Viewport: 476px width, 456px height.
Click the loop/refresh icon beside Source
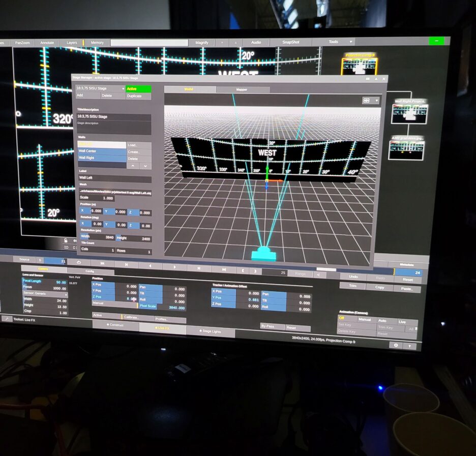pos(79,262)
